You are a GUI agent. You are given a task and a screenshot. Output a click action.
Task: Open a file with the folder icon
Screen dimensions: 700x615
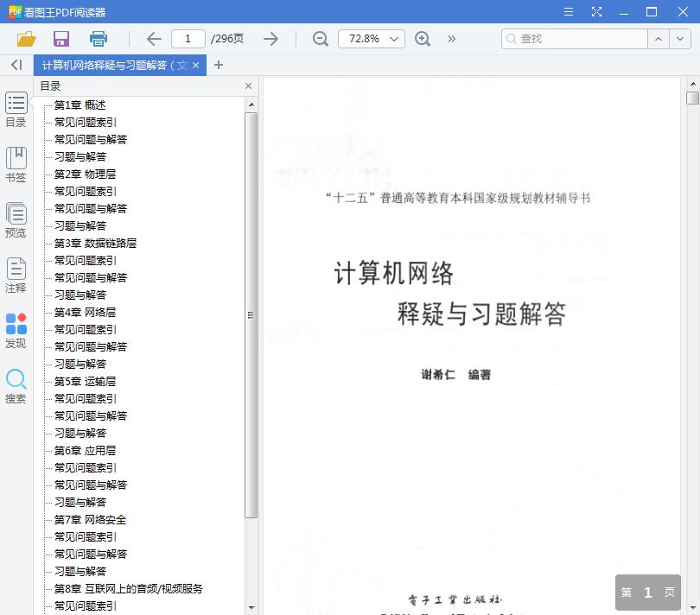25,39
